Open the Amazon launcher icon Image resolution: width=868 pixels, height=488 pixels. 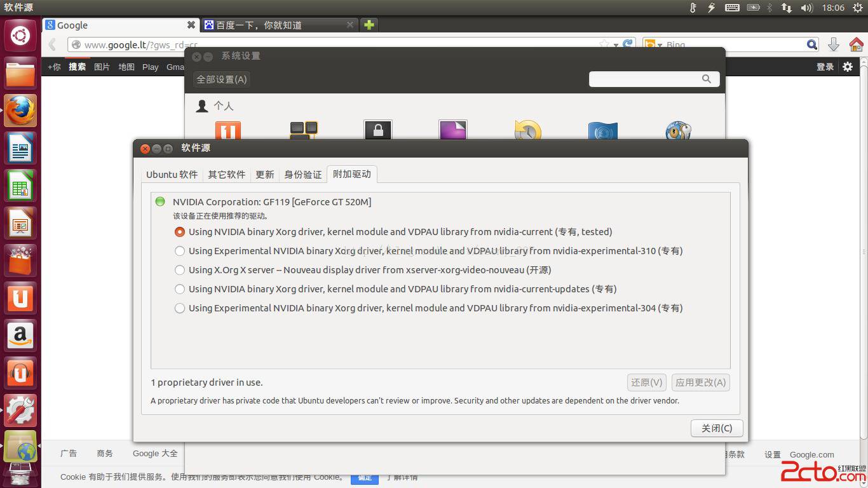point(20,336)
